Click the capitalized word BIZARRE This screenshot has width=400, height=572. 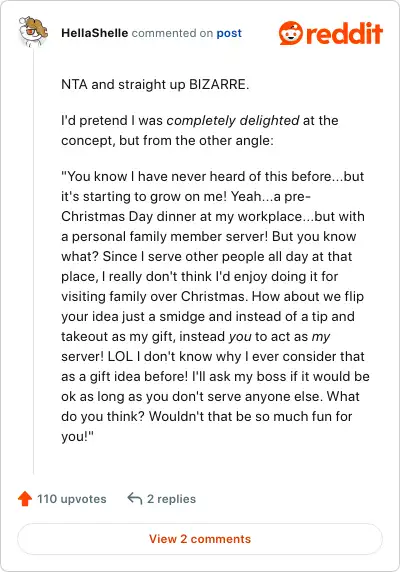coord(219,85)
